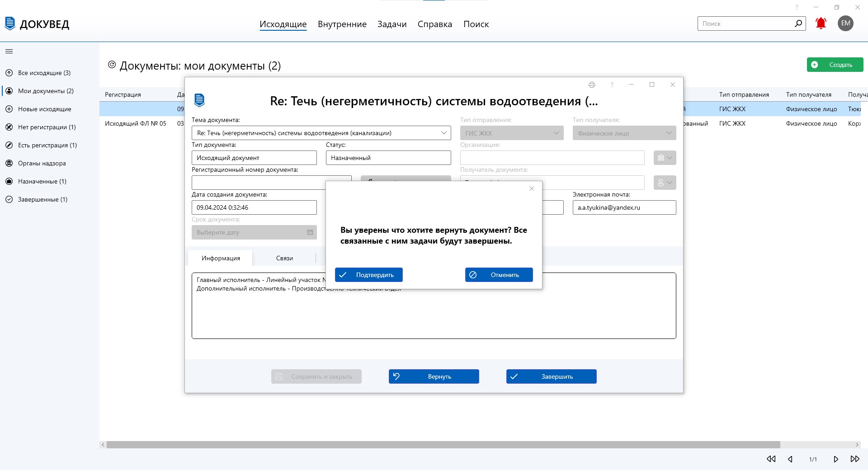The image size is (868, 470).
Task: Confirm returning the document with Подтвердить
Action: [368, 275]
